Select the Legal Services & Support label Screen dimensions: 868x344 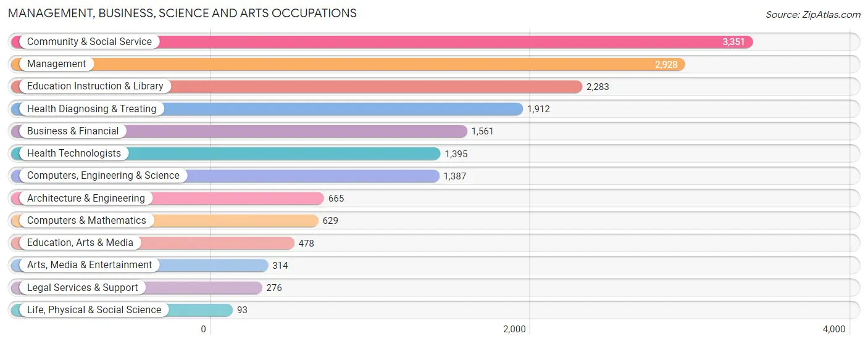83,288
